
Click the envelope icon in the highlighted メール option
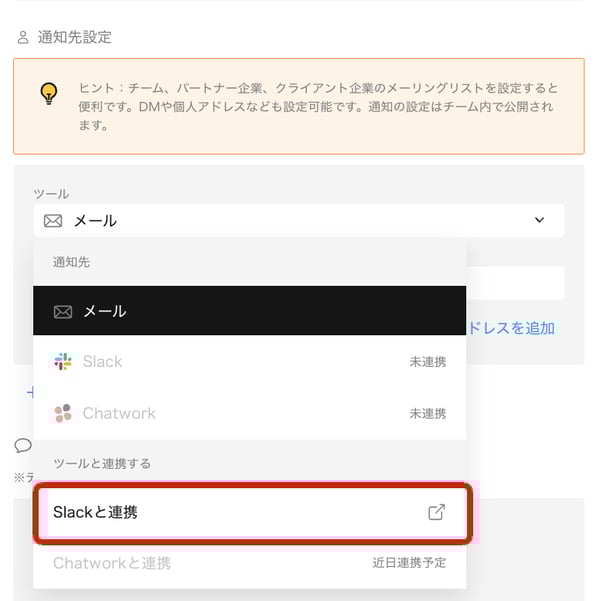(63, 312)
